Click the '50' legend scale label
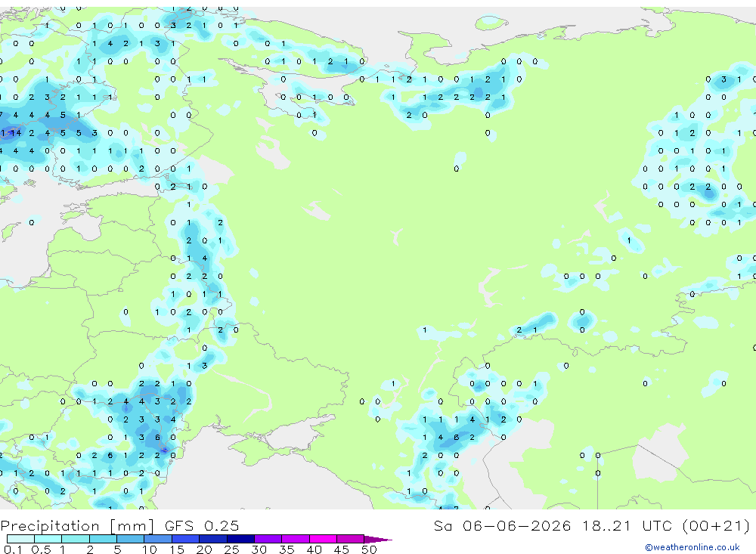The width and height of the screenshot is (756, 554). pyautogui.click(x=370, y=549)
